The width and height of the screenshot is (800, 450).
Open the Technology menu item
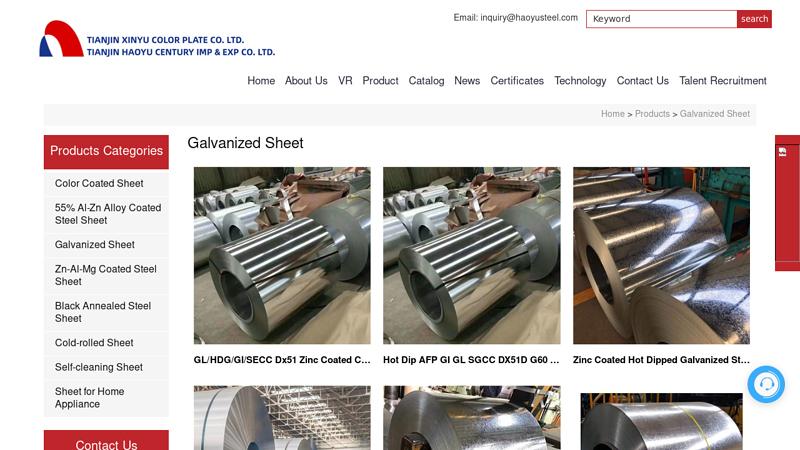(580, 81)
